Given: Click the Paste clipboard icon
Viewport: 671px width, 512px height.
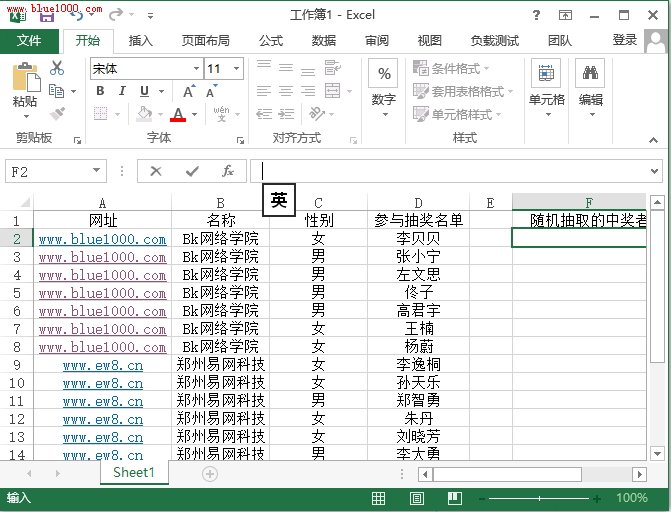Looking at the screenshot, I should 26,77.
